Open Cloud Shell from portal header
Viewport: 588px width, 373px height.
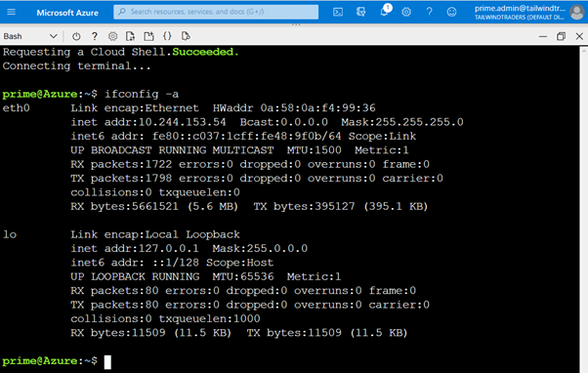point(338,13)
